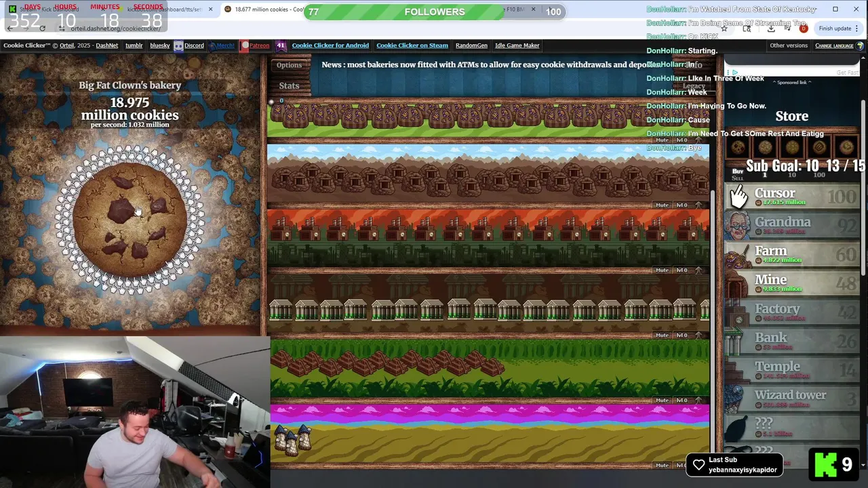The width and height of the screenshot is (868, 488).
Task: Click the browser address bar URL
Action: [115, 28]
